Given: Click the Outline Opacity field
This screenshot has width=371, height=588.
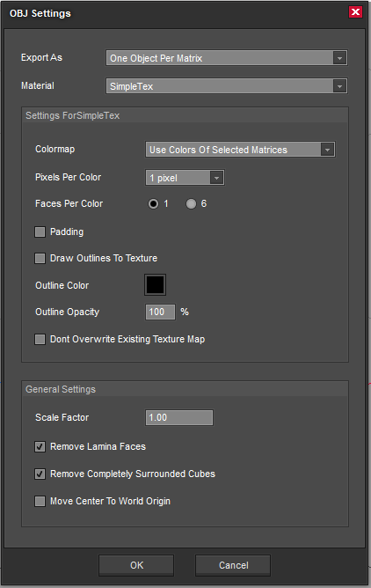Looking at the screenshot, I should [x=160, y=312].
